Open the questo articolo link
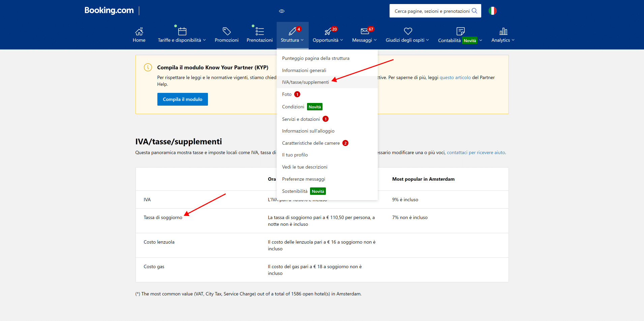 (x=455, y=77)
